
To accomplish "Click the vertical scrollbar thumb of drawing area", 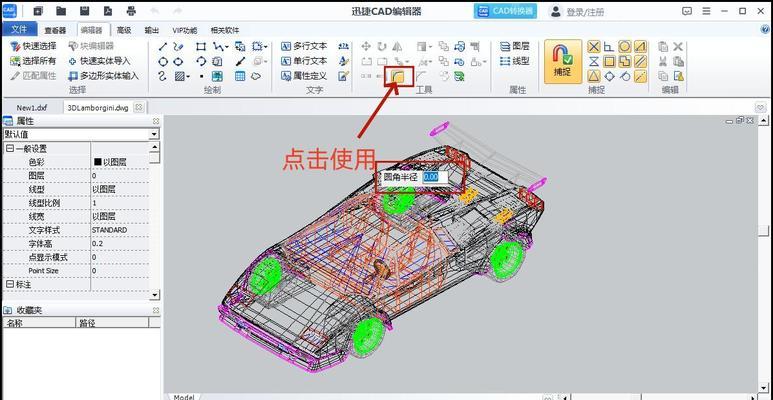I will click(764, 231).
